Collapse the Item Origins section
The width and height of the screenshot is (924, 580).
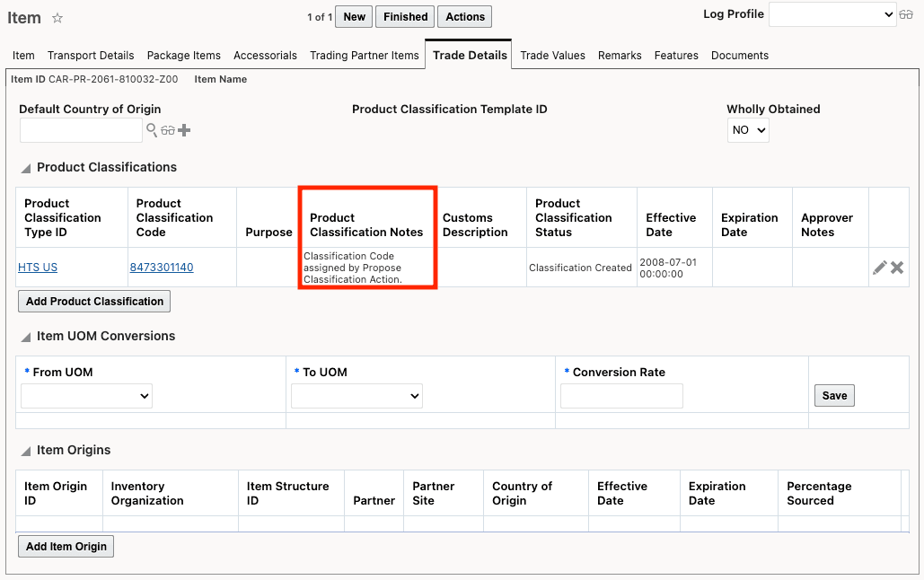(x=25, y=450)
